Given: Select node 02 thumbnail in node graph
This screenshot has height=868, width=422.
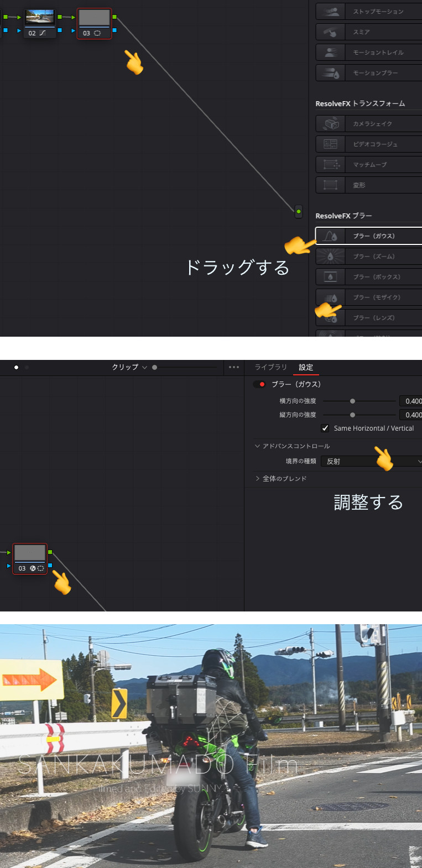Looking at the screenshot, I should click(x=40, y=18).
